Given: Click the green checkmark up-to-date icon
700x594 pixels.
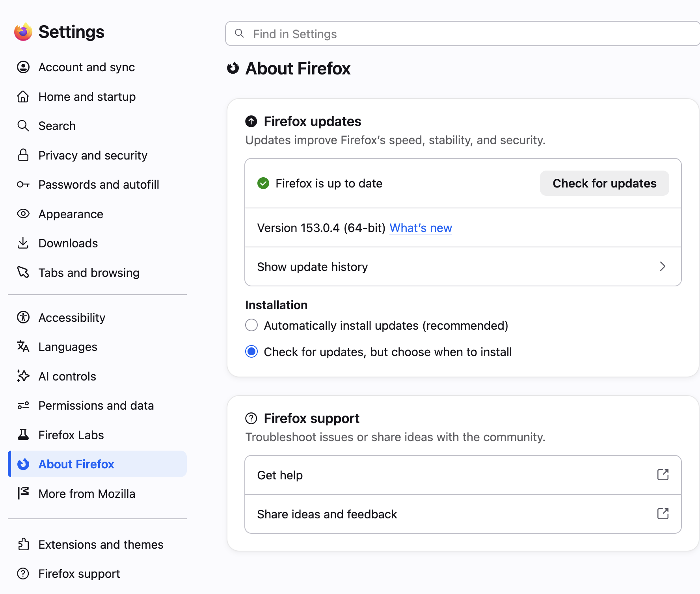Looking at the screenshot, I should point(263,183).
